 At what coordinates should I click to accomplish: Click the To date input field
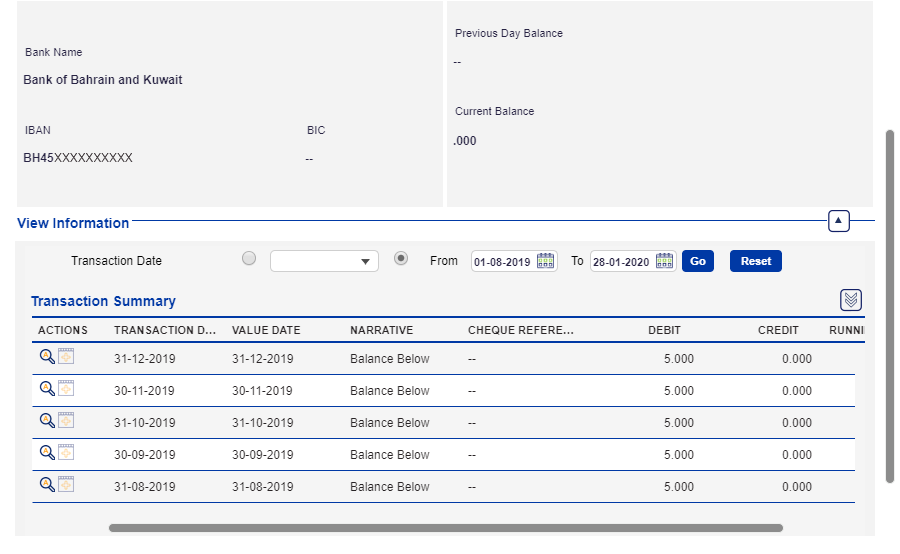[x=621, y=262]
